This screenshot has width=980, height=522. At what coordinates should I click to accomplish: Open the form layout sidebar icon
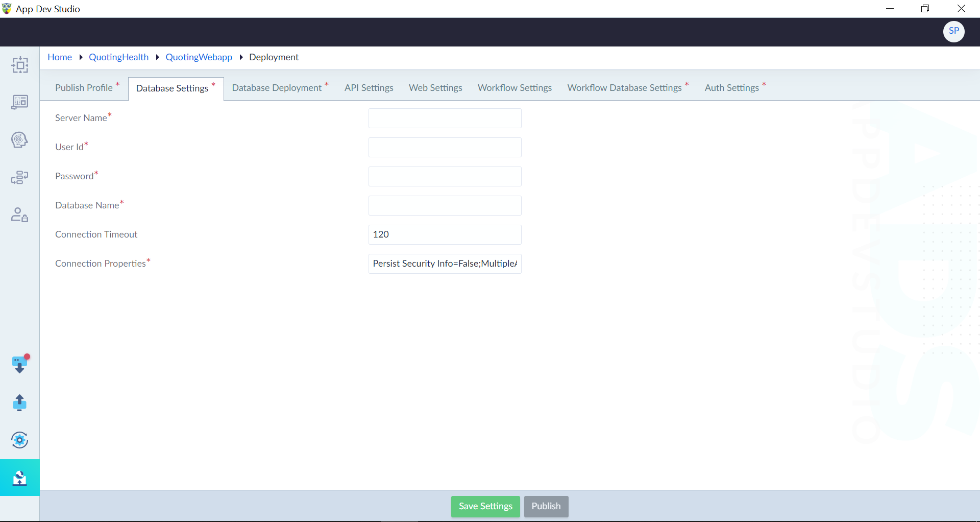click(x=20, y=102)
